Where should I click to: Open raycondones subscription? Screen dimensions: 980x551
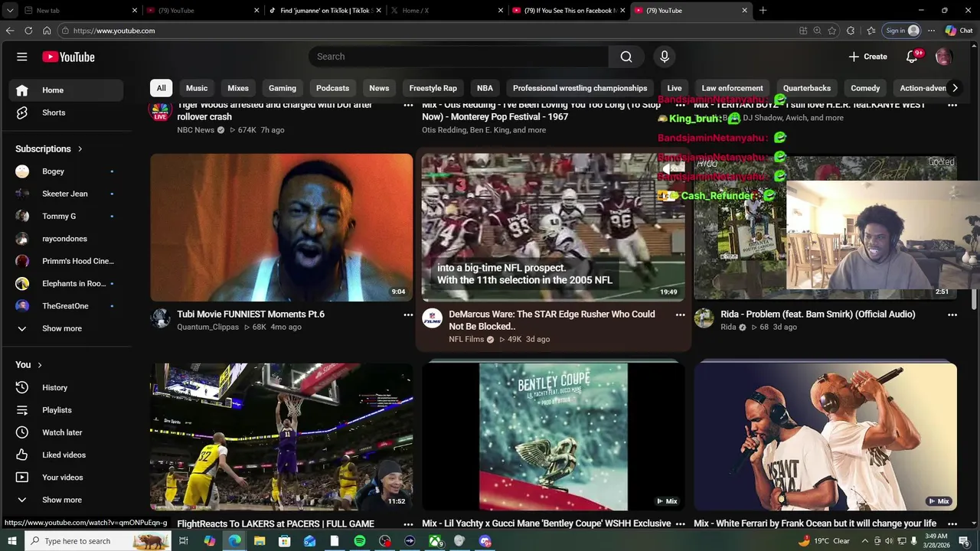tap(66, 239)
